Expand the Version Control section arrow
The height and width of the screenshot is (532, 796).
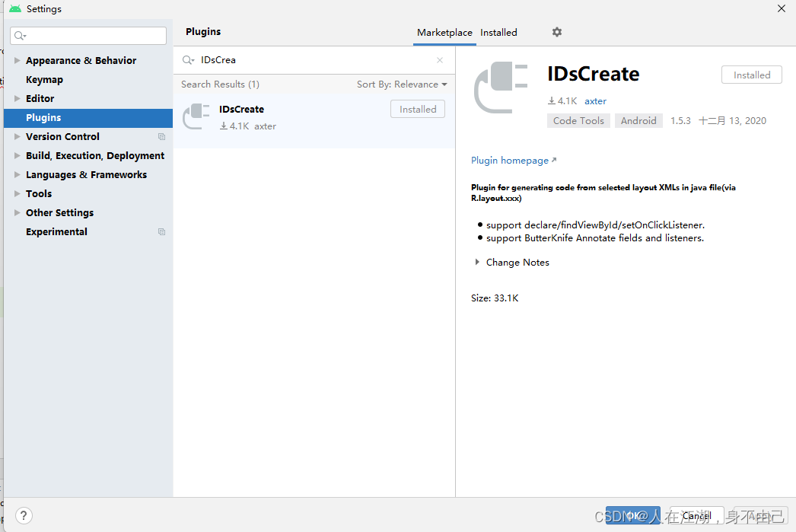pyautogui.click(x=18, y=136)
